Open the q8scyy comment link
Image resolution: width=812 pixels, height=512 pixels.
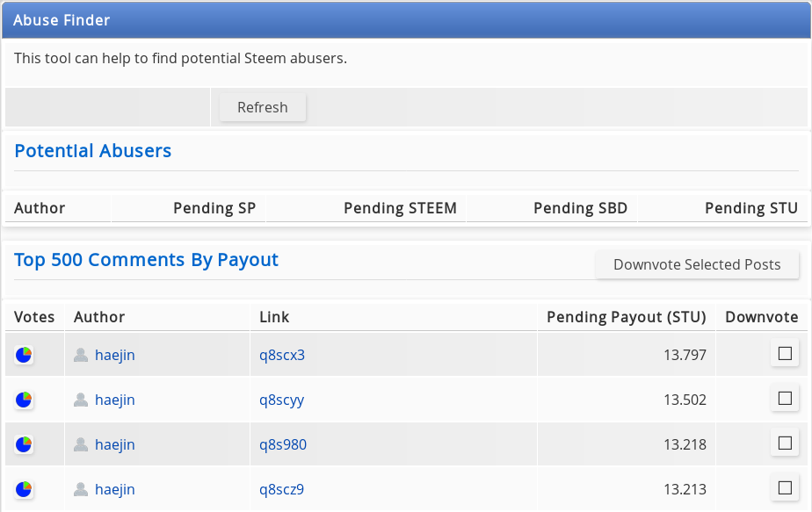282,400
